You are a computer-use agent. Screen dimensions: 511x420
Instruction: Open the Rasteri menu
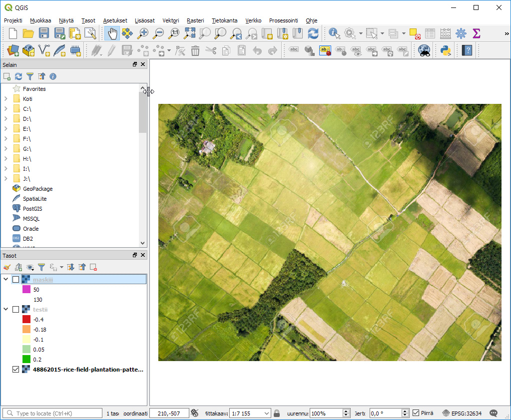point(195,20)
